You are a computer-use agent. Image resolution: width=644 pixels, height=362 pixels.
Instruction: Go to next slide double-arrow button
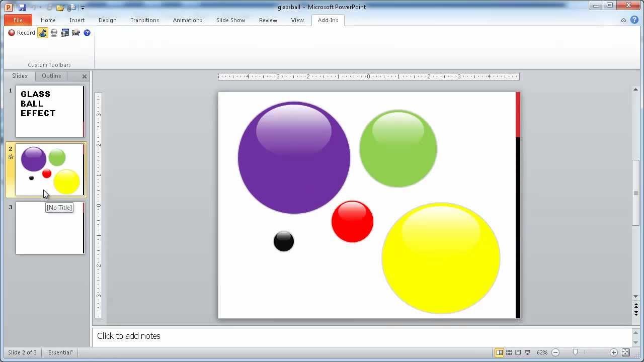[636, 313]
